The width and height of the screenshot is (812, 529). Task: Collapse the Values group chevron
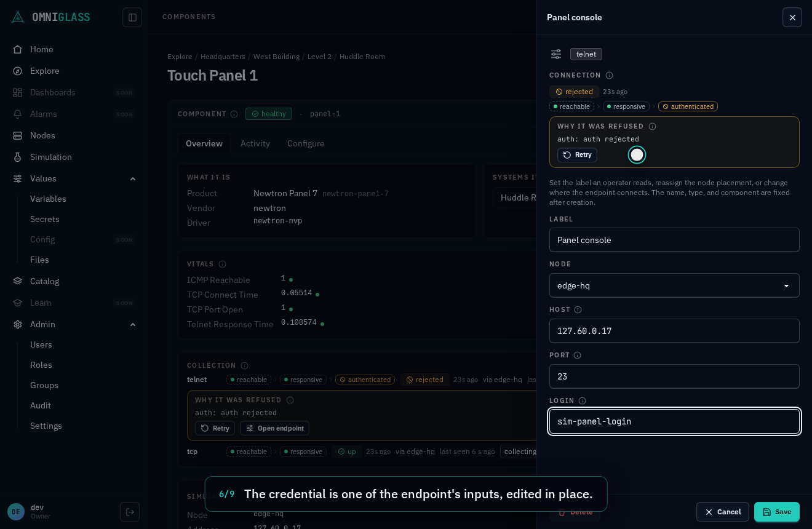coord(133,178)
